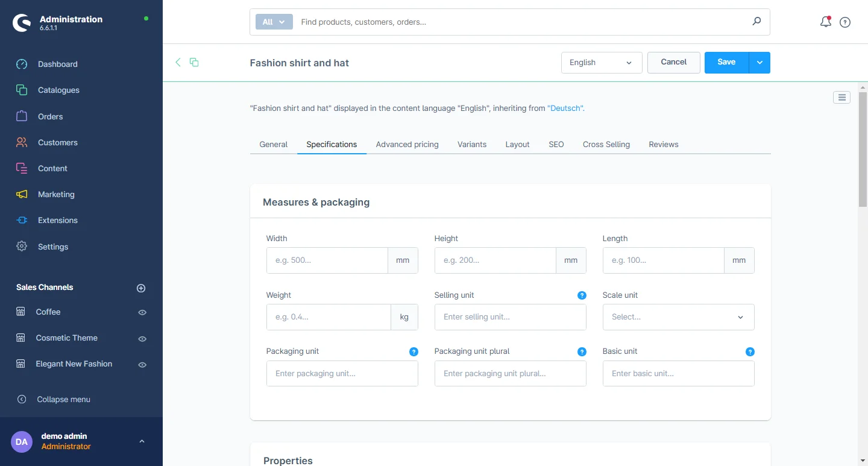Follow the "Deutsch" inheritance link
The height and width of the screenshot is (466, 868).
click(x=565, y=109)
